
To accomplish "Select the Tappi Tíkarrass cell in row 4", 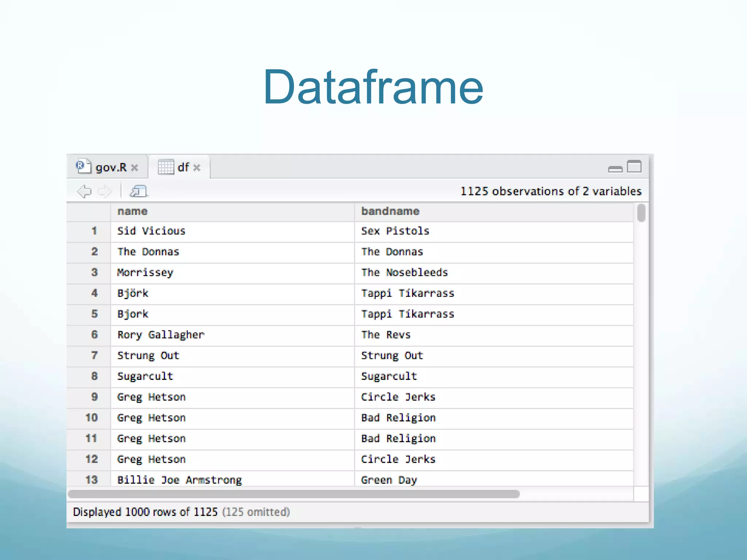I will click(407, 293).
